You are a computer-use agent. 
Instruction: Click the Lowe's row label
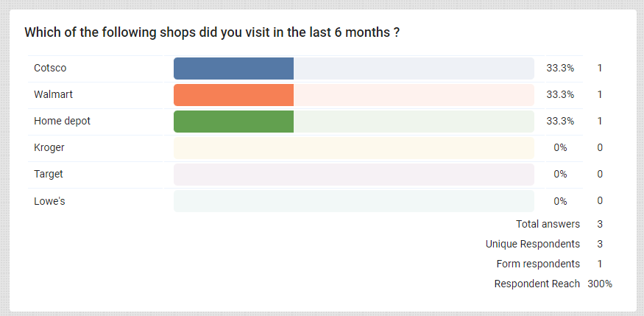tap(50, 200)
